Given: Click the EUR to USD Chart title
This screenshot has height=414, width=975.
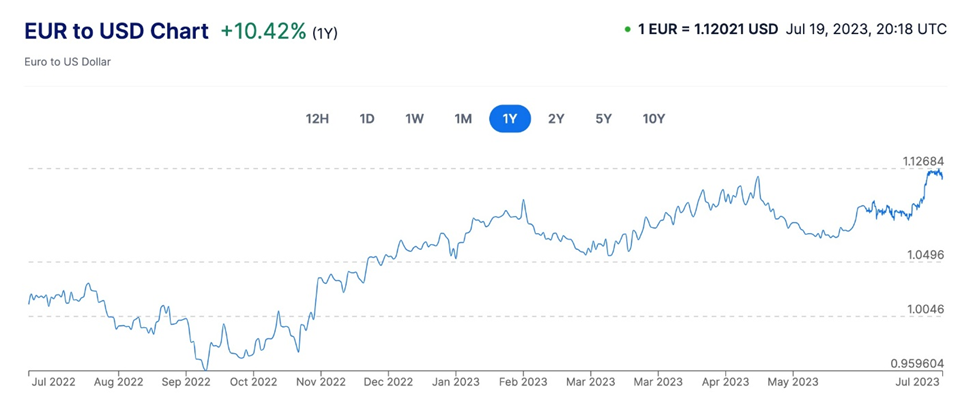Looking at the screenshot, I should [116, 31].
